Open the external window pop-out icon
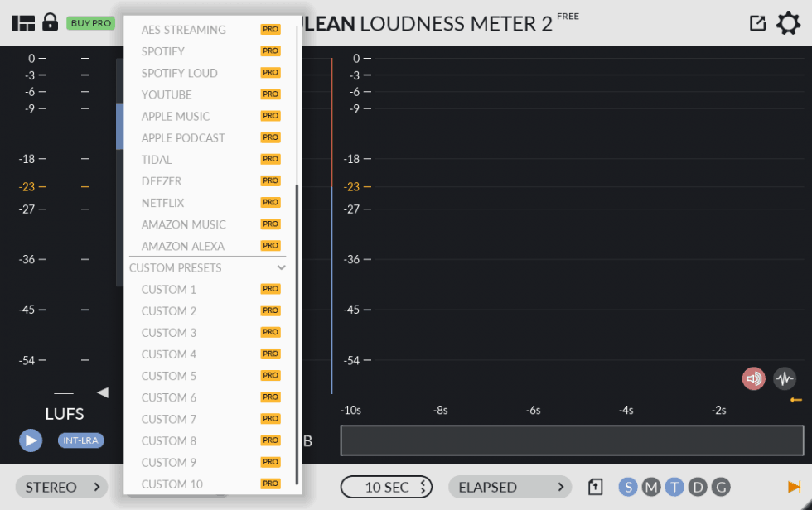The height and width of the screenshot is (510, 812). click(x=757, y=22)
